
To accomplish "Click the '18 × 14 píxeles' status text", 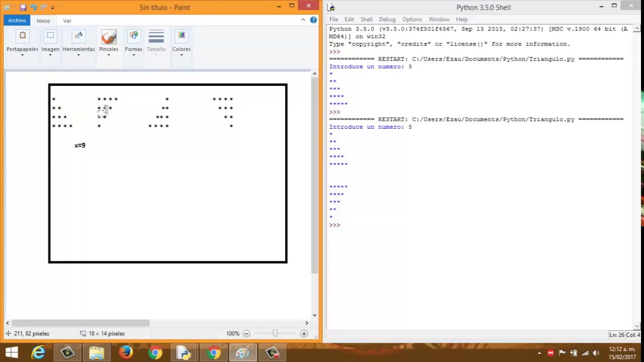I will click(x=106, y=333).
